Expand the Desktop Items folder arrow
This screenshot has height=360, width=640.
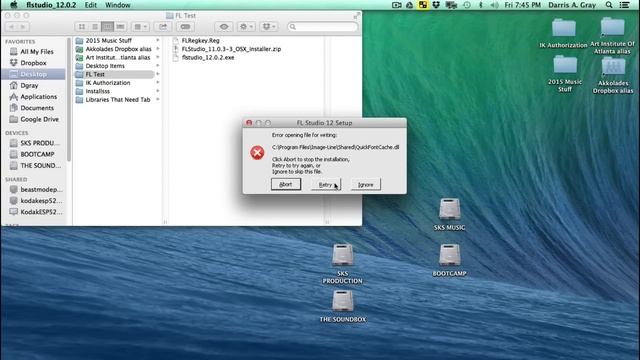(158, 65)
